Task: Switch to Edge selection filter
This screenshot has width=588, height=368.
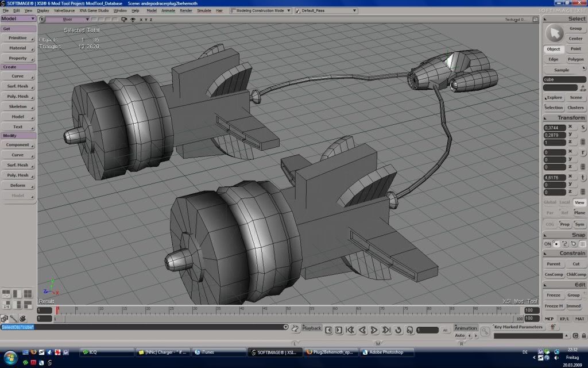Action: point(554,59)
